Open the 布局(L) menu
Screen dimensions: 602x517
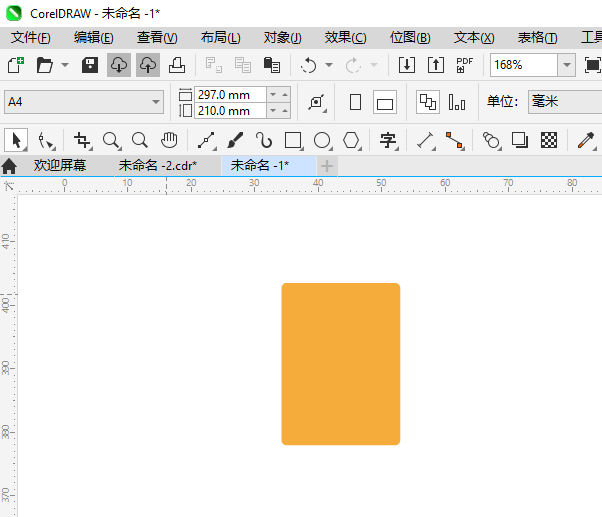(220, 38)
